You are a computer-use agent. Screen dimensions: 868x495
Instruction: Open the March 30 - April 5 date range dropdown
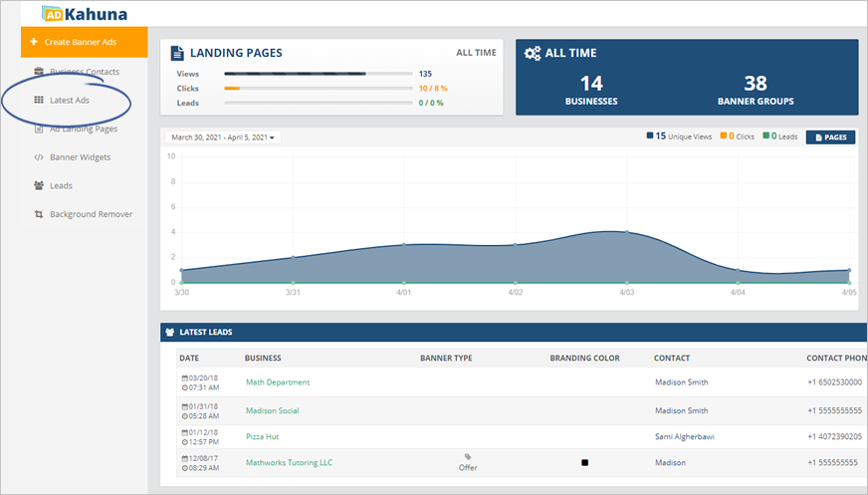point(223,137)
